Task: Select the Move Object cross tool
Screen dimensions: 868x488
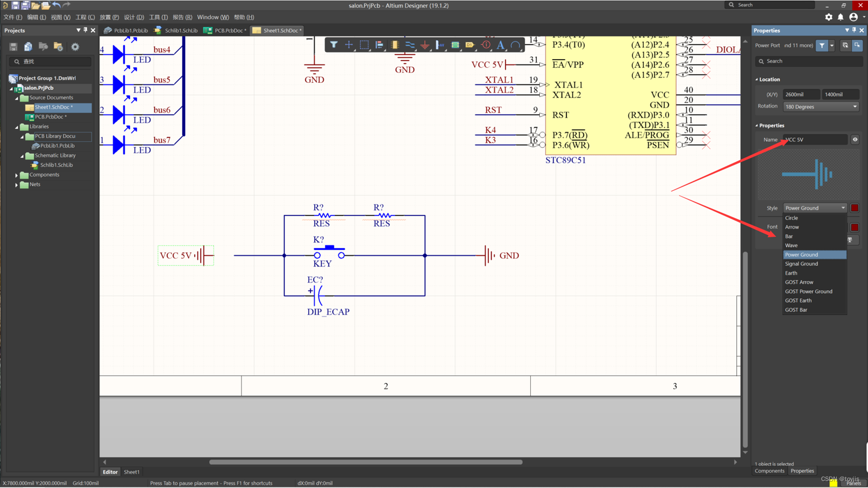Action: point(349,45)
